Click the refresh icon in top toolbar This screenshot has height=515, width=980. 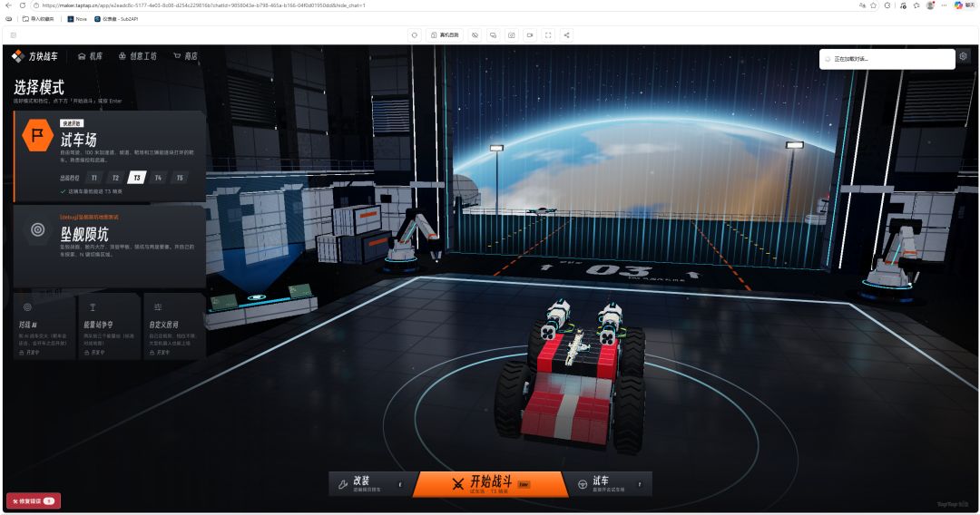pos(415,35)
